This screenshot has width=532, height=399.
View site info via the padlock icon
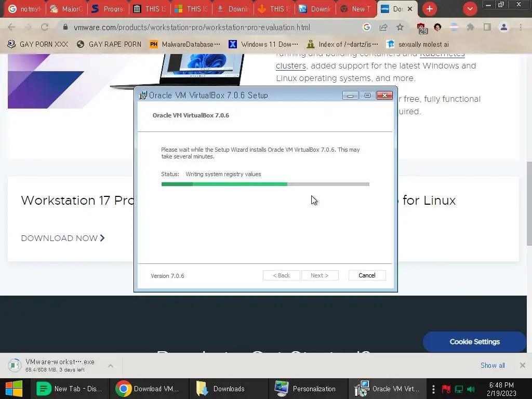(x=65, y=27)
